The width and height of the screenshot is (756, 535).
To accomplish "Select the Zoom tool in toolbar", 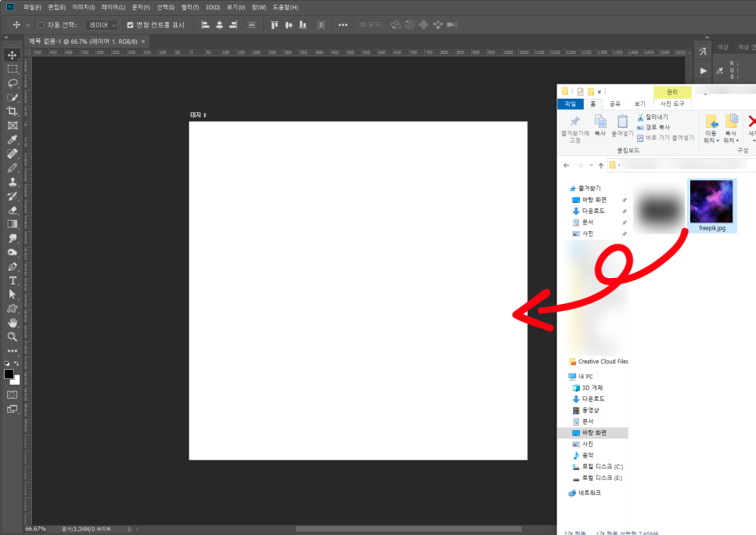I will point(13,337).
